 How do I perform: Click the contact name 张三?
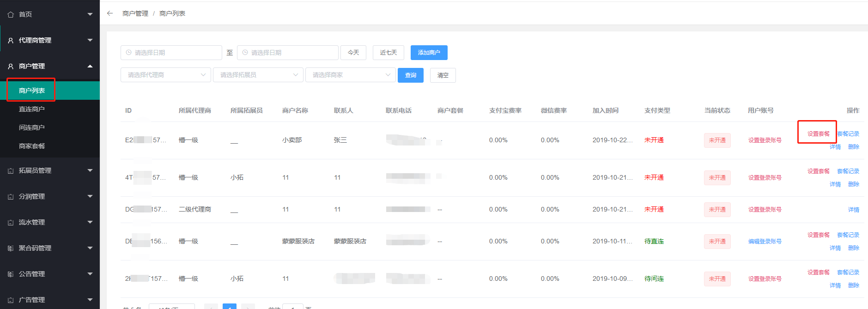tap(340, 140)
